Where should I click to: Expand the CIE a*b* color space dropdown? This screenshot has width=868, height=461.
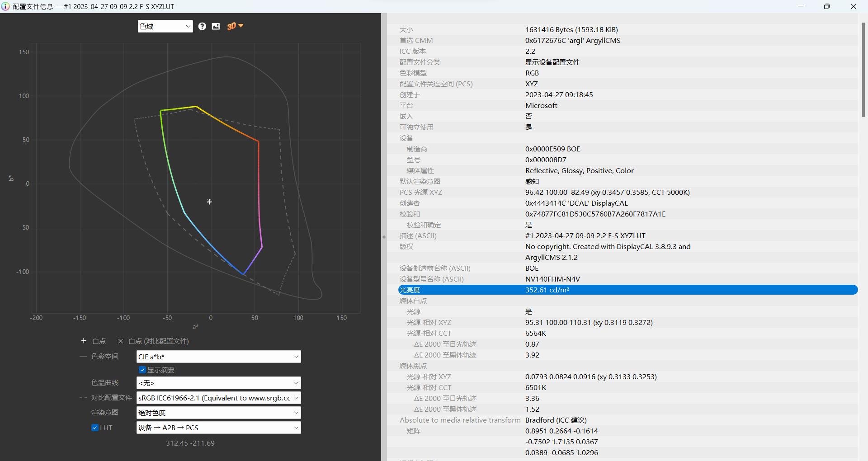tap(218, 357)
